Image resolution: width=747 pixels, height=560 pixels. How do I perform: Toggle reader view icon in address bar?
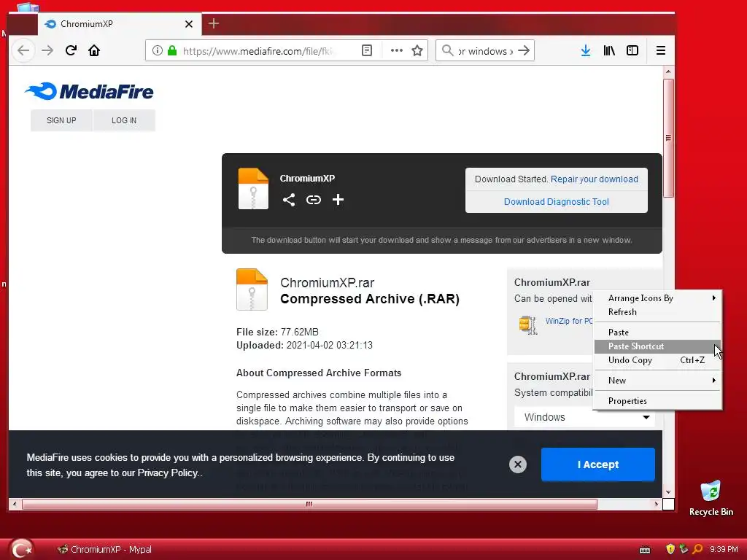[366, 50]
